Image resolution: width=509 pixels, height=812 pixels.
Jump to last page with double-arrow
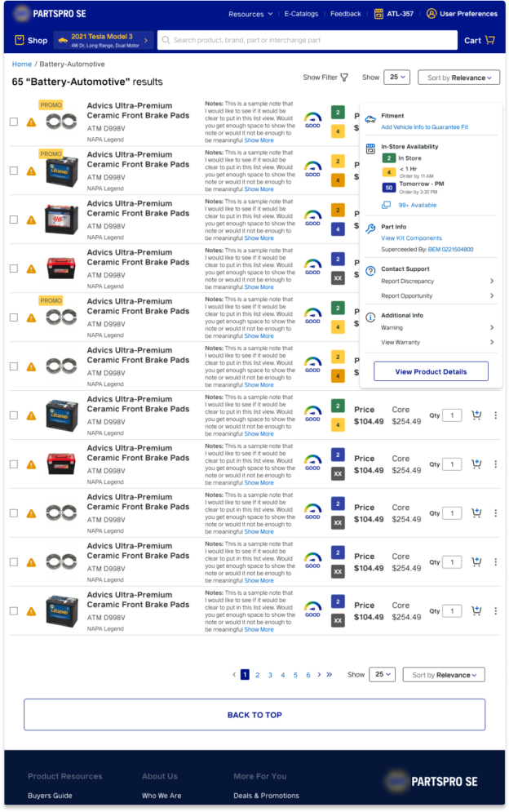(329, 674)
